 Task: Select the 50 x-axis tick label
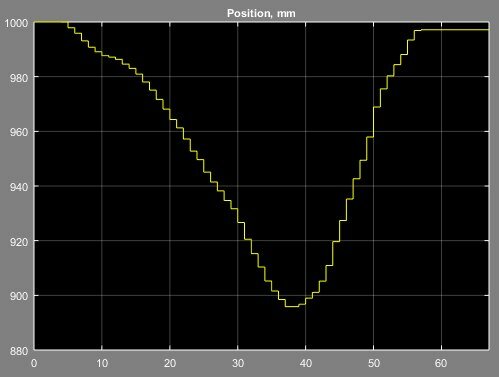click(x=374, y=363)
